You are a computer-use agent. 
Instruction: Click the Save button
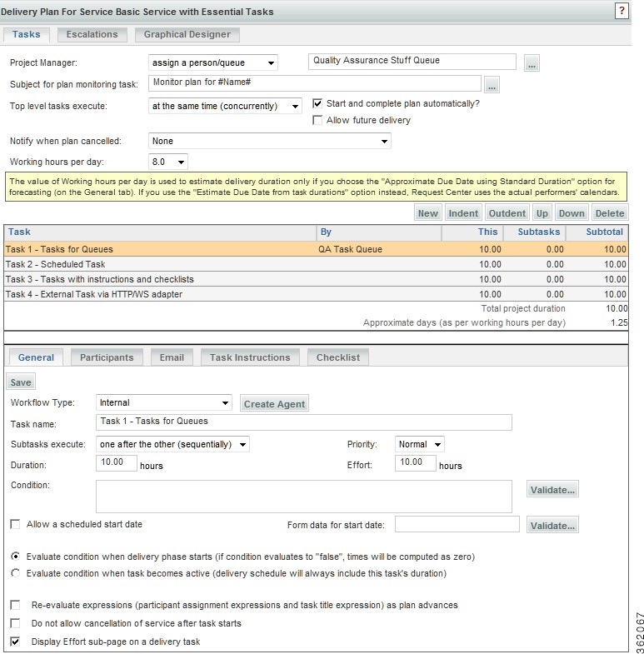pyautogui.click(x=21, y=382)
